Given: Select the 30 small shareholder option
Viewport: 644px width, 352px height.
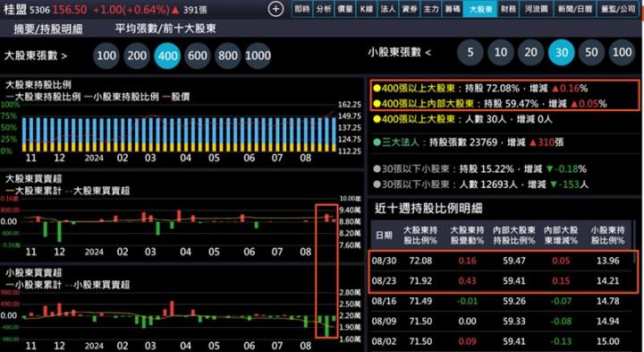Looking at the screenshot, I should (x=562, y=52).
